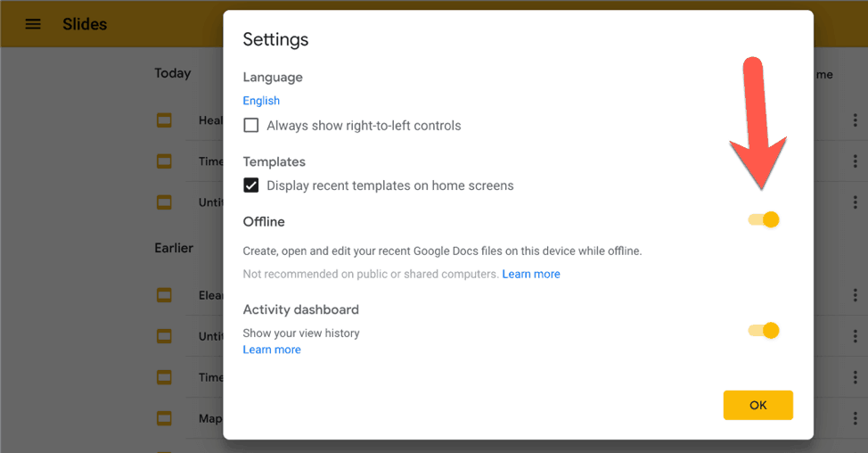This screenshot has width=868, height=453.
Task: Open more actions menu for bottom file row
Action: (x=854, y=418)
